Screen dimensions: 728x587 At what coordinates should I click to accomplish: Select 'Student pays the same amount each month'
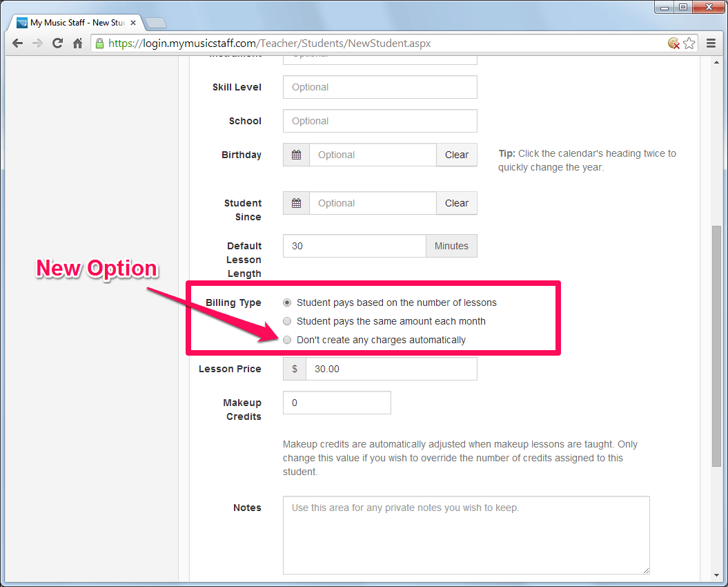click(x=287, y=321)
